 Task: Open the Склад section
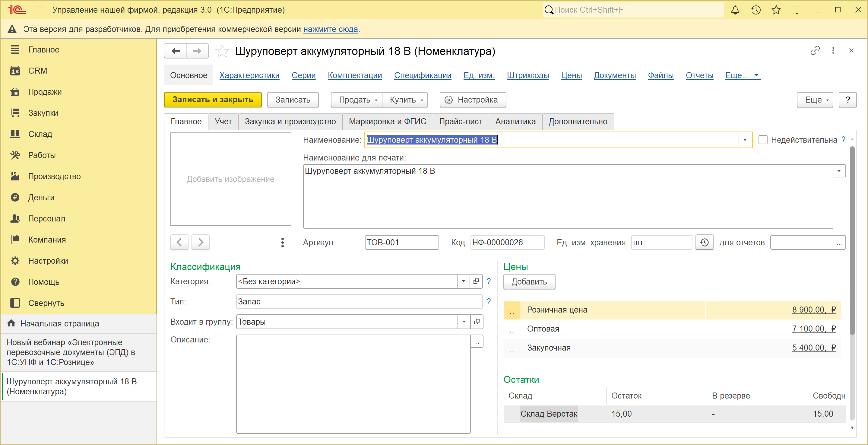78,134
